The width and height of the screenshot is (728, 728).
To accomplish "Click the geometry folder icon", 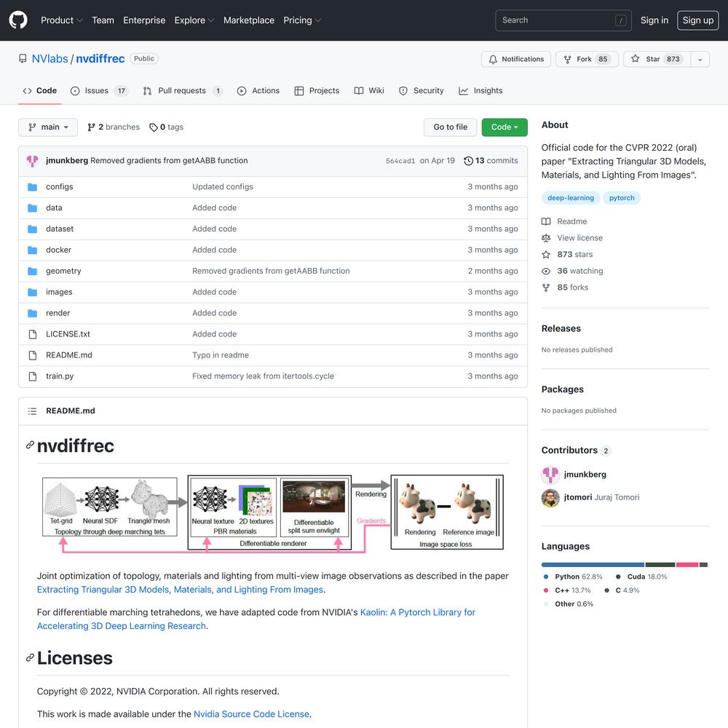I will click(x=32, y=271).
